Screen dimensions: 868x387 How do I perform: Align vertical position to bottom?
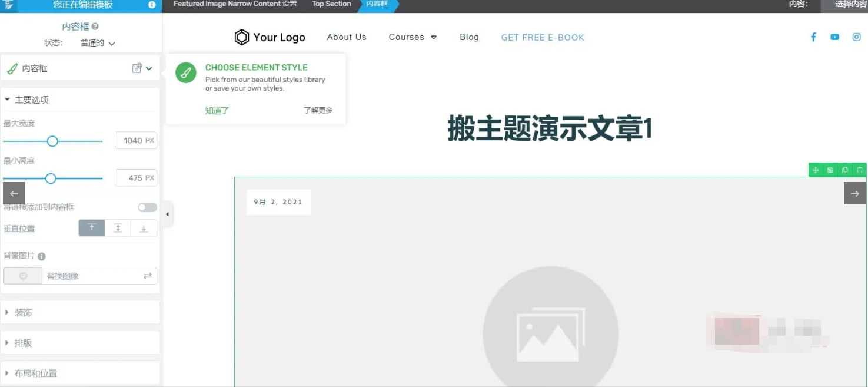(x=144, y=228)
